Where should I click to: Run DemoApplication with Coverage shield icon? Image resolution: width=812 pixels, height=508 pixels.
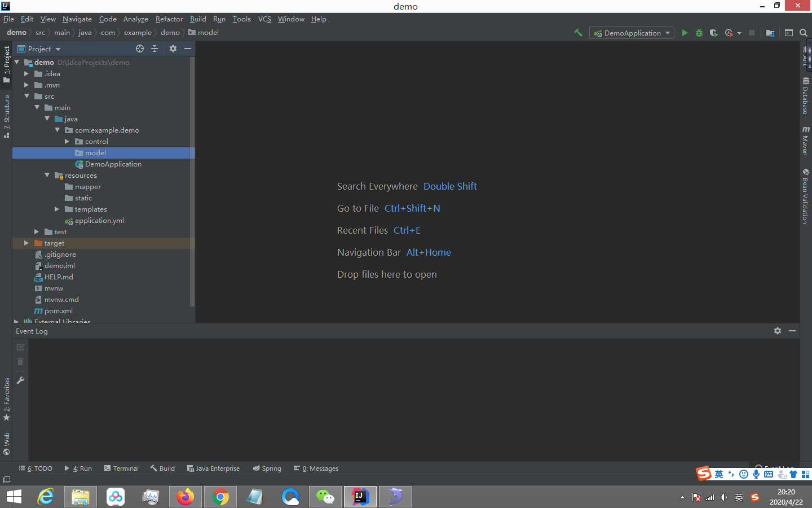(x=713, y=33)
